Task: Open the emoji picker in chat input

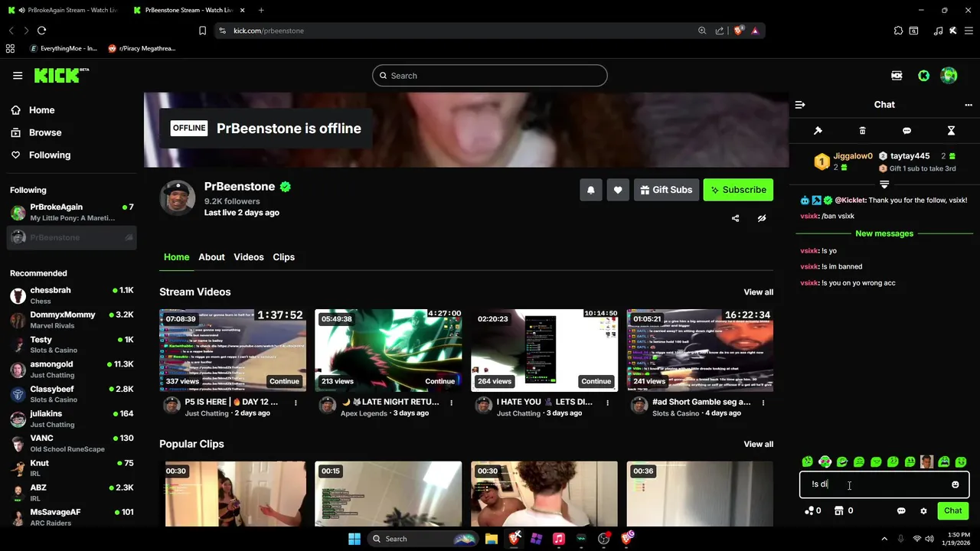Action: click(955, 484)
